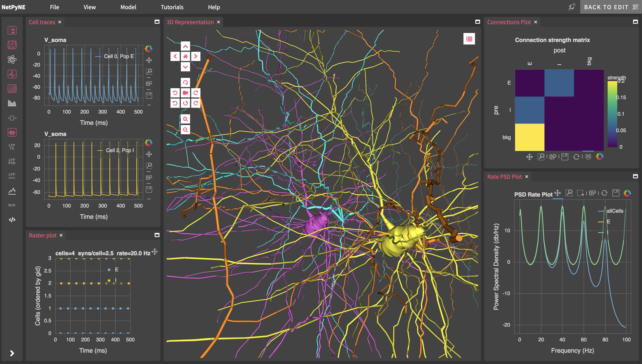
Task: Switch to the Rate PSD Plot tab
Action: pyautogui.click(x=504, y=177)
